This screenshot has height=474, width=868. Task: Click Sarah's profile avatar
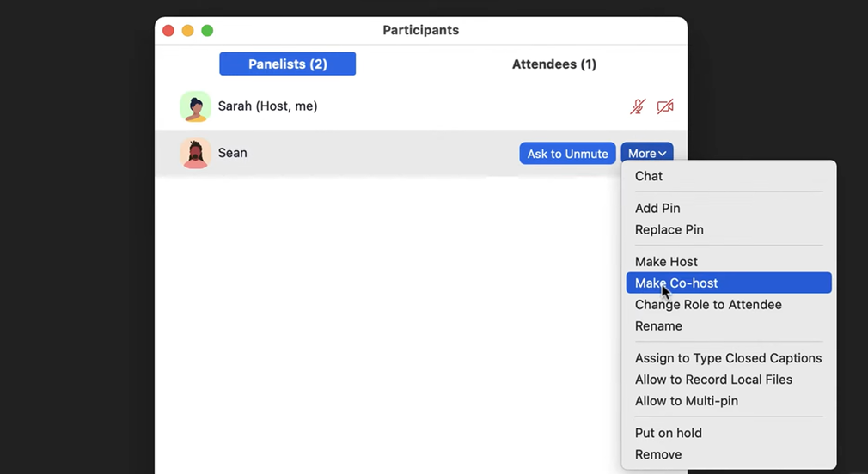tap(195, 106)
